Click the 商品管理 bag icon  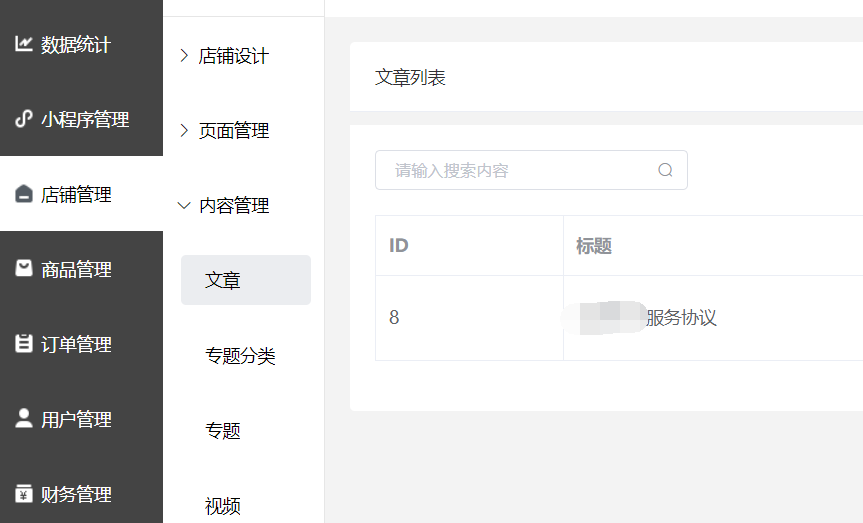(24, 268)
